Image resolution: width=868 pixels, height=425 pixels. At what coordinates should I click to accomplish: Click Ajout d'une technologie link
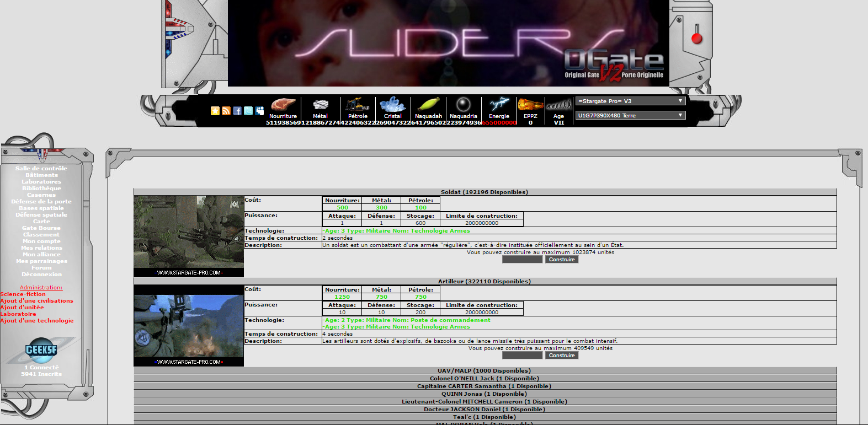coord(37,321)
